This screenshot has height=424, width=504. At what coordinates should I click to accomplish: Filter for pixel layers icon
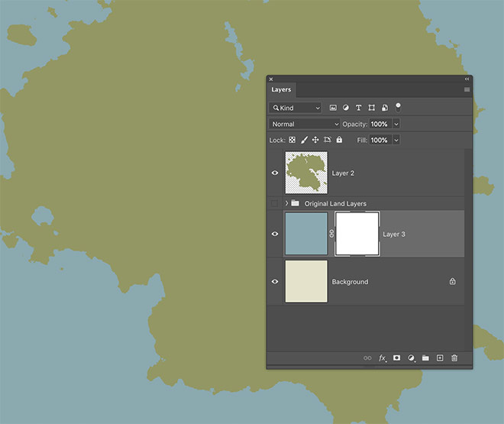[x=333, y=108]
